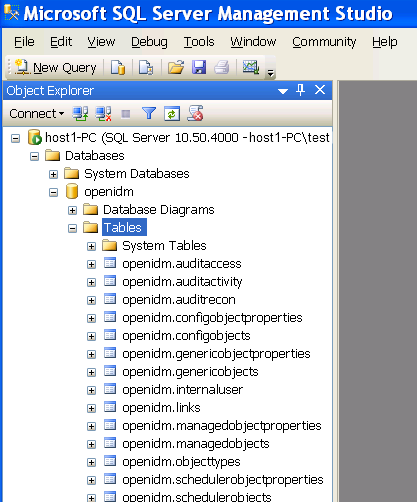Click the System Tables folder icon

tap(110, 245)
